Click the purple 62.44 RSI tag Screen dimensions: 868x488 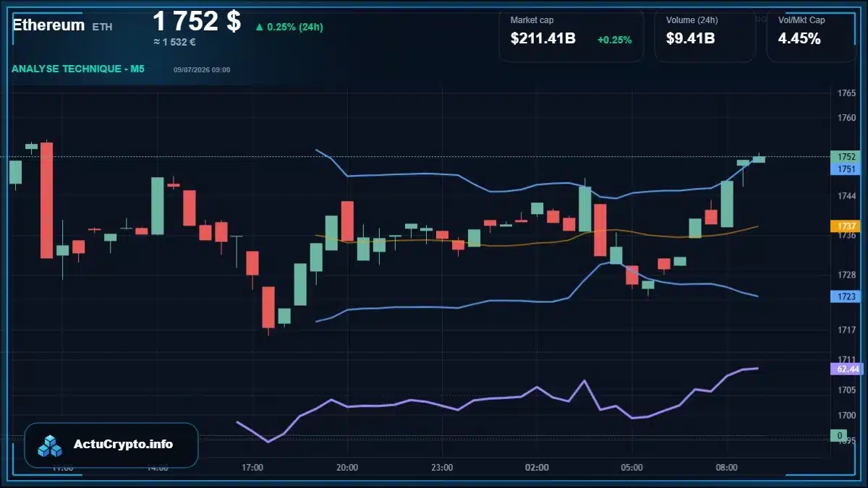(847, 369)
